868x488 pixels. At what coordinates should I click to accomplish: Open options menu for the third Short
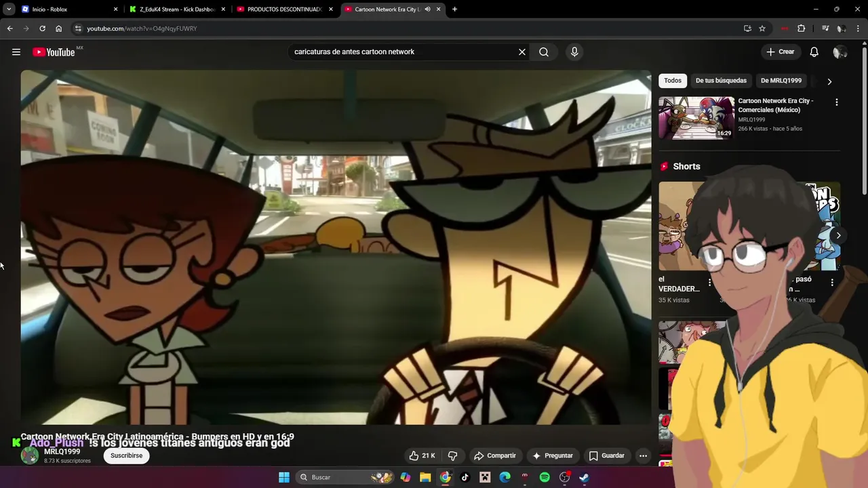(x=832, y=283)
